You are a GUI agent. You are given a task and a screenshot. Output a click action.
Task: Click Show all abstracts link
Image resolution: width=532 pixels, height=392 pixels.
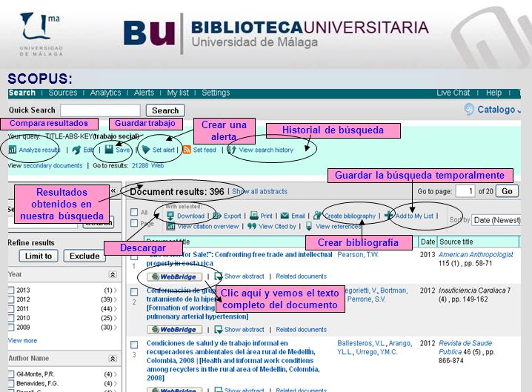pos(259,191)
